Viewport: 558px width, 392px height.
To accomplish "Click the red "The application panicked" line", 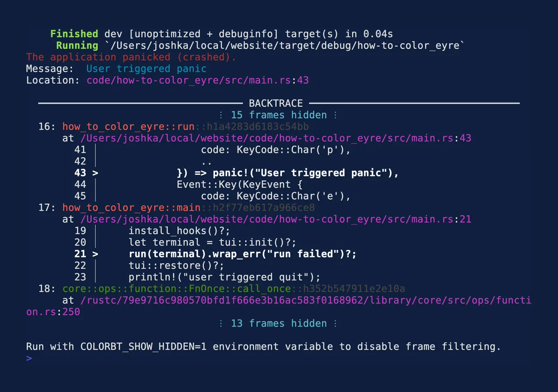I will [131, 57].
